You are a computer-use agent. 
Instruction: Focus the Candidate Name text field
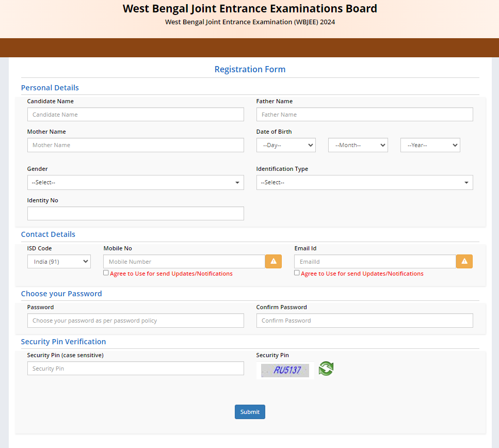pos(135,115)
